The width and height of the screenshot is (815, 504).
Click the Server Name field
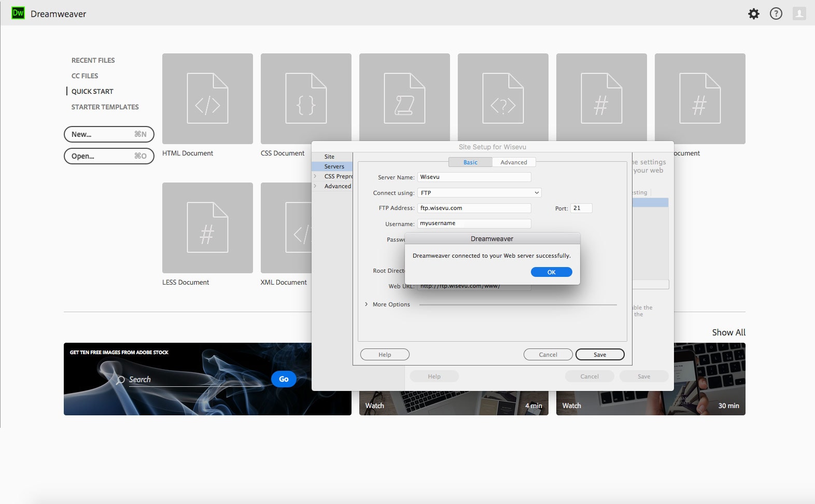474,177
